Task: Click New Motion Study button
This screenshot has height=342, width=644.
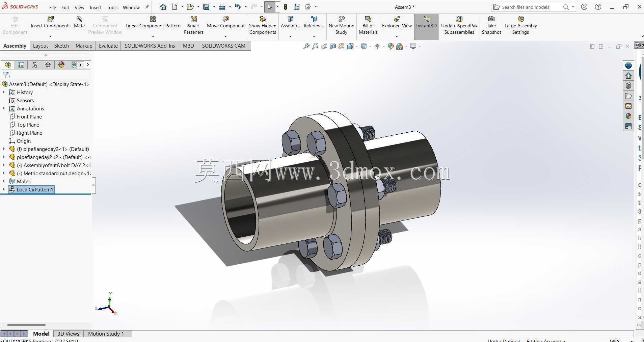Action: coord(341,25)
